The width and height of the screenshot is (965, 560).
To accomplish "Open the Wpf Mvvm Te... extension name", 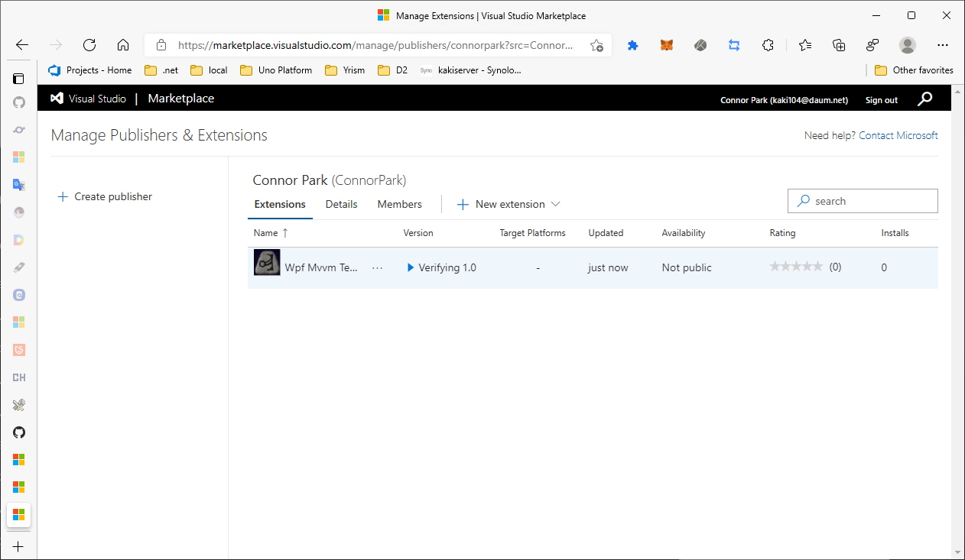I will pyautogui.click(x=321, y=268).
